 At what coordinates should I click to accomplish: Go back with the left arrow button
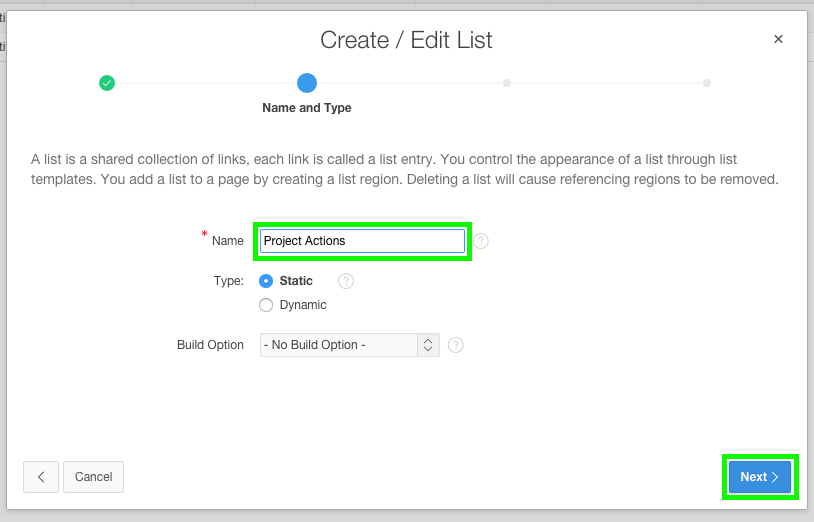point(41,477)
